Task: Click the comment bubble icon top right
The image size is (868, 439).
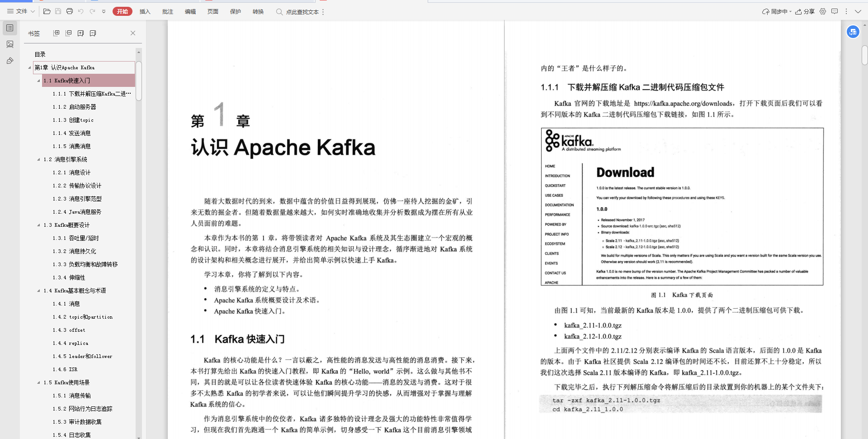Action: (x=835, y=11)
